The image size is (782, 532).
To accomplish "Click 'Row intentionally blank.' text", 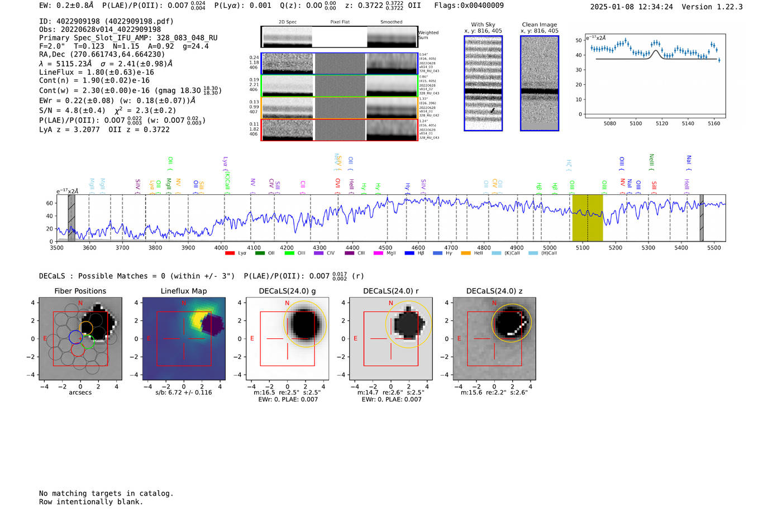I will pos(91,502).
